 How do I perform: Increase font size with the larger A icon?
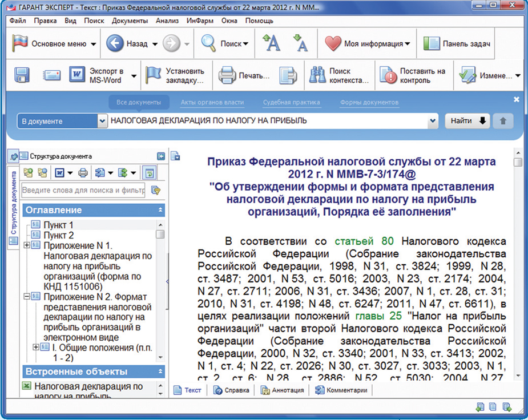pos(271,43)
